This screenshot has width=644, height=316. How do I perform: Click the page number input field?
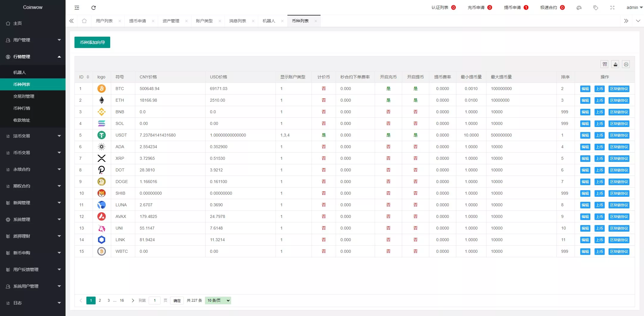(x=155, y=300)
